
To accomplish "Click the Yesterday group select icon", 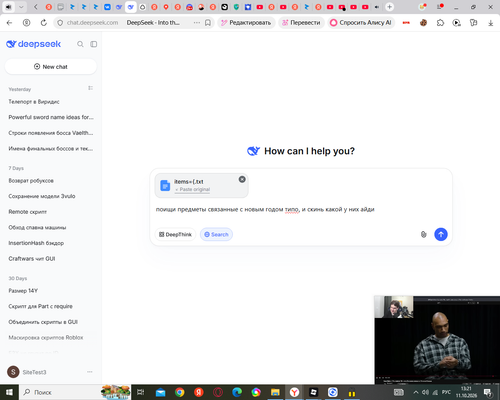I will pyautogui.click(x=90, y=88).
